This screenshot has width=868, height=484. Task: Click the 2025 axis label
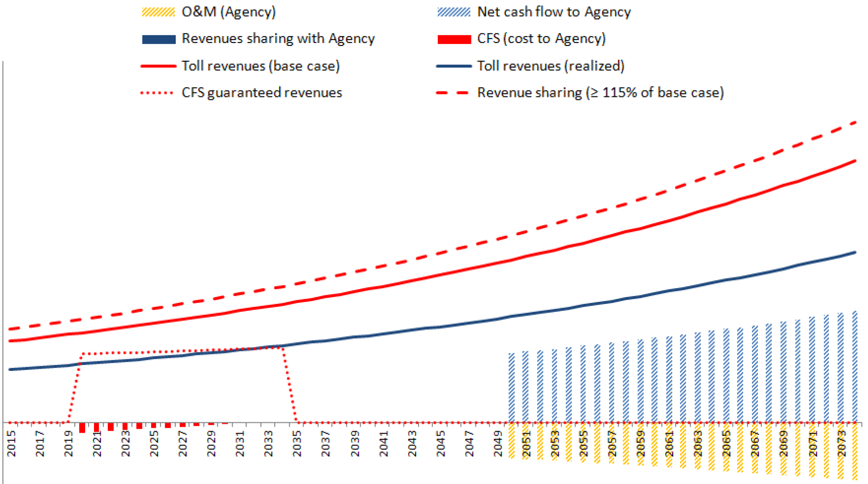pos(154,443)
